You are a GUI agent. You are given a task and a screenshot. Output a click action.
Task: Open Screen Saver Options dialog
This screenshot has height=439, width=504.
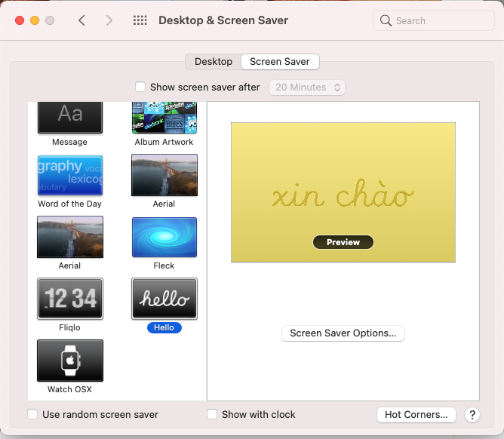tap(343, 333)
